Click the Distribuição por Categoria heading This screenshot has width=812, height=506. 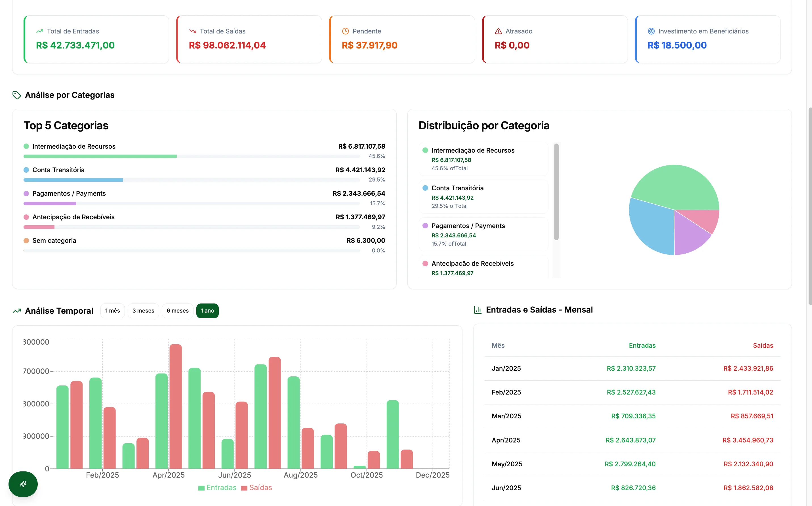click(484, 125)
